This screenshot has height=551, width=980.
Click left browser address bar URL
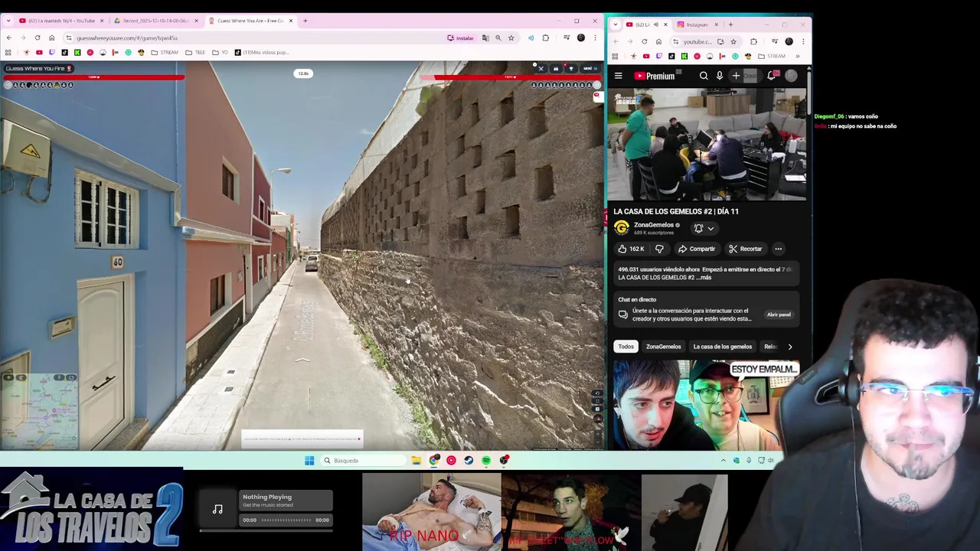tap(127, 37)
